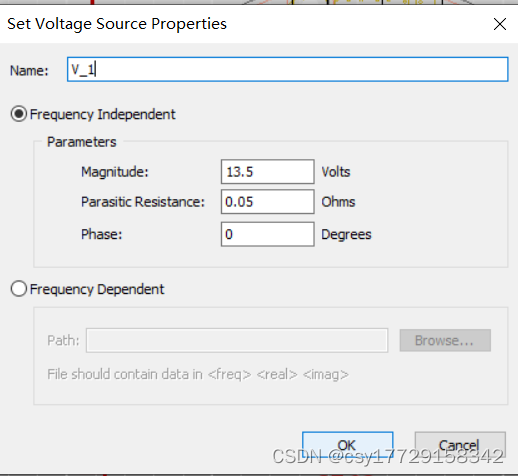Click the dialog title bar text

pos(117,24)
